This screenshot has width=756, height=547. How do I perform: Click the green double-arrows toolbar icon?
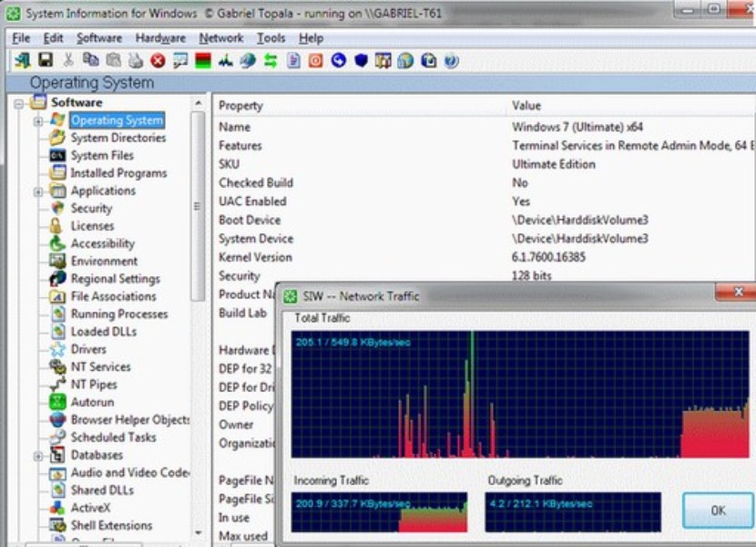(x=271, y=61)
